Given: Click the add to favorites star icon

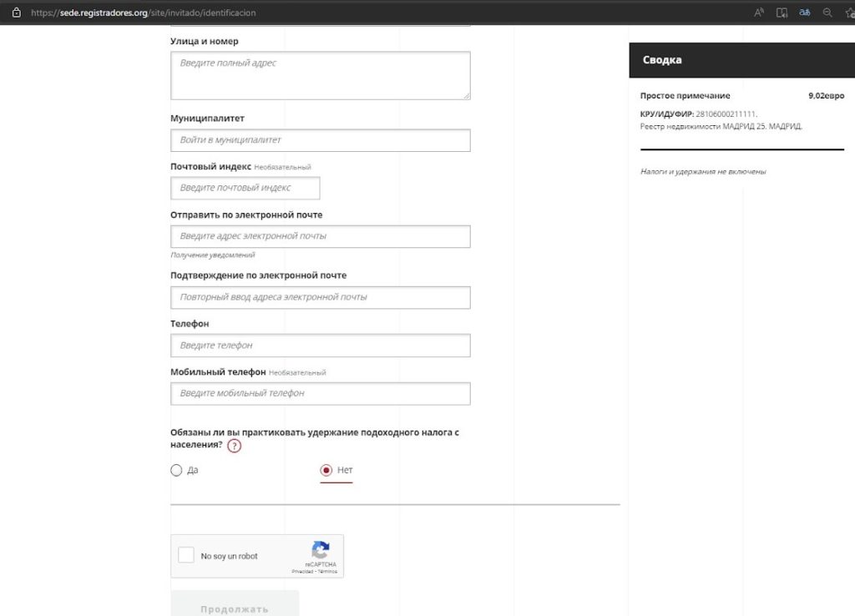Looking at the screenshot, I should point(849,13).
